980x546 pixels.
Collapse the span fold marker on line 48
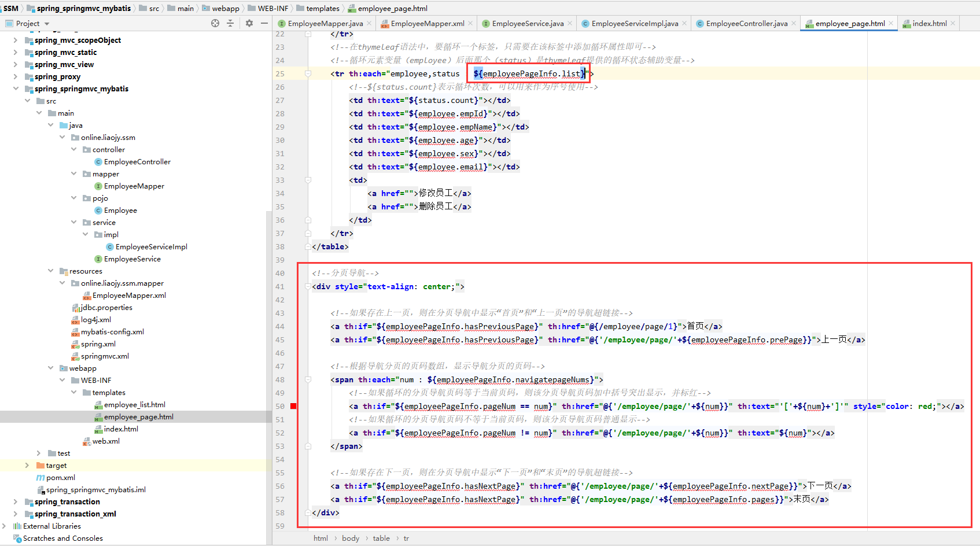coord(308,379)
